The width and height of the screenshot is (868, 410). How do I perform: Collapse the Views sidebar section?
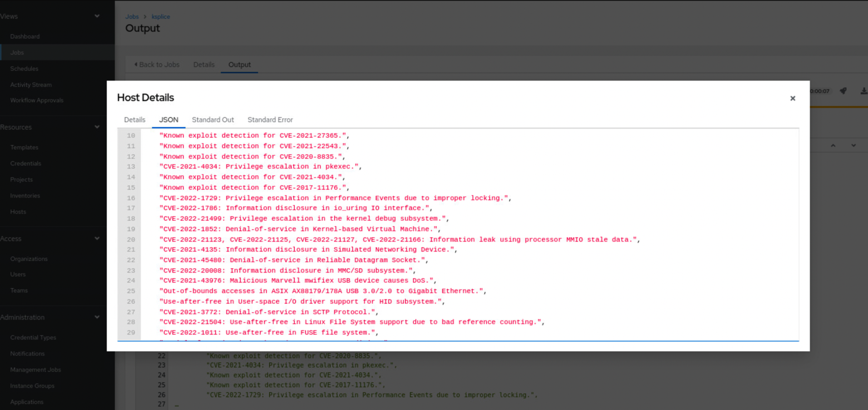click(x=97, y=16)
